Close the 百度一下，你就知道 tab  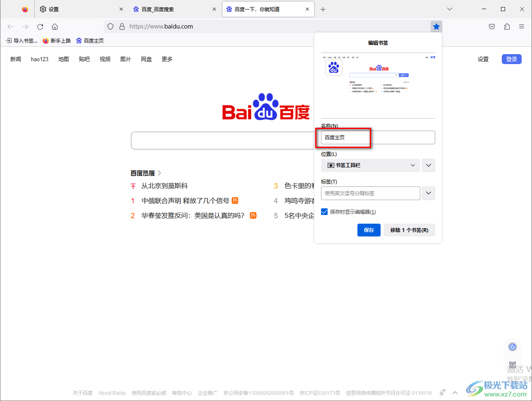(307, 9)
